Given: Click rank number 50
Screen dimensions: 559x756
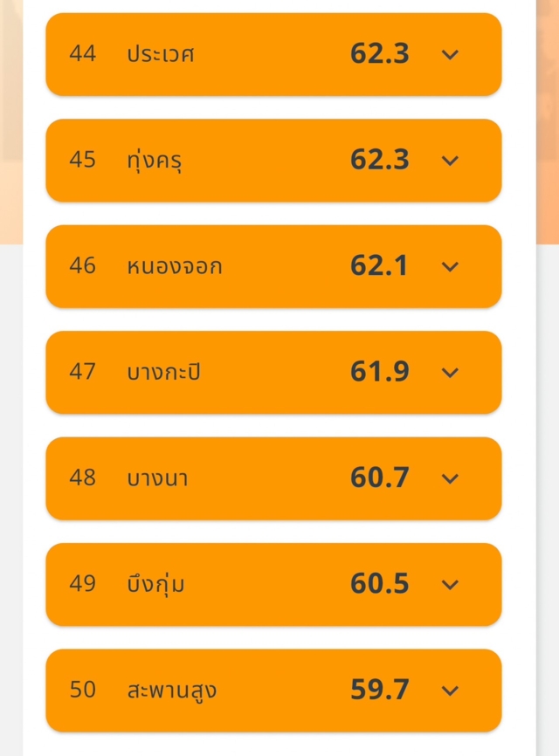Looking at the screenshot, I should pyautogui.click(x=82, y=691).
